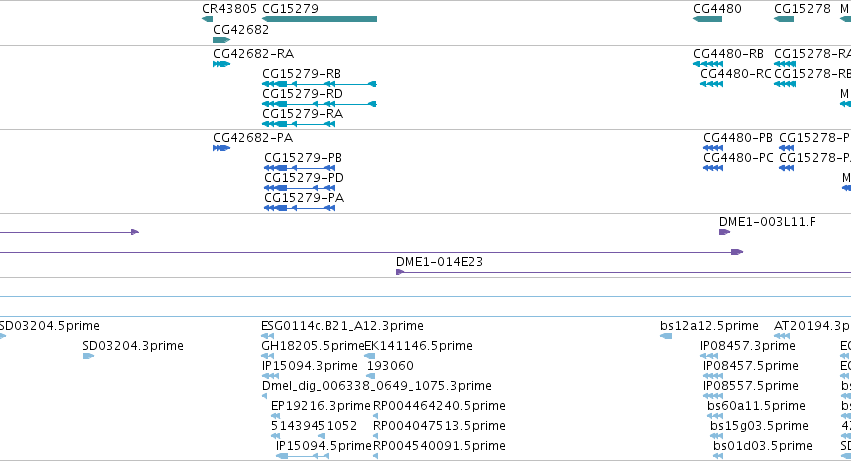This screenshot has height=461, width=851.
Task: Click the SD03204.5prime label
Action: tap(49, 326)
